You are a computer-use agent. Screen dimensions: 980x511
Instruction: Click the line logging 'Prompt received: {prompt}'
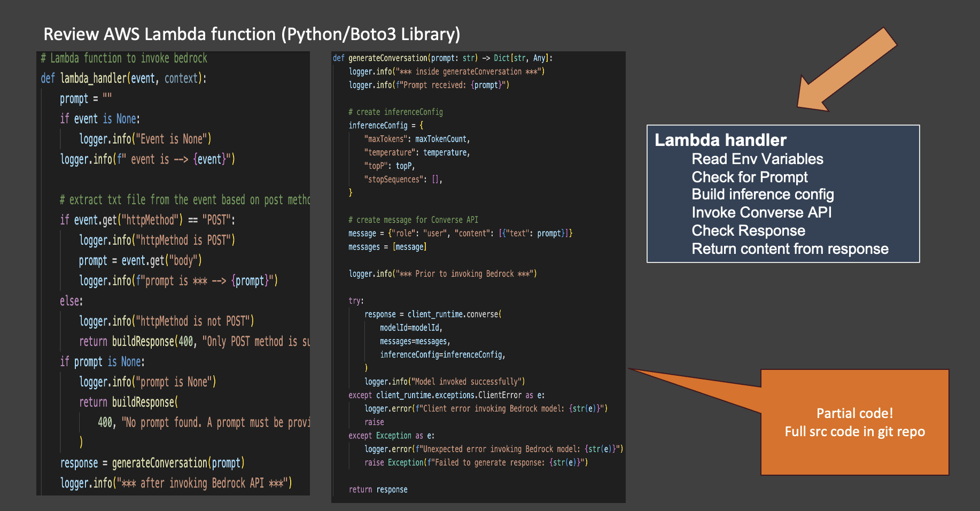tap(429, 85)
